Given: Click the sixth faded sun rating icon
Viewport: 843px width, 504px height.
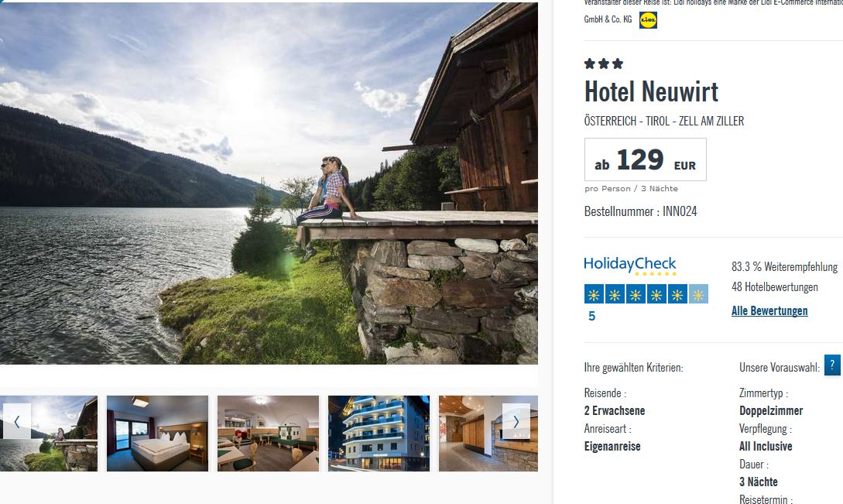Looking at the screenshot, I should pyautogui.click(x=698, y=294).
